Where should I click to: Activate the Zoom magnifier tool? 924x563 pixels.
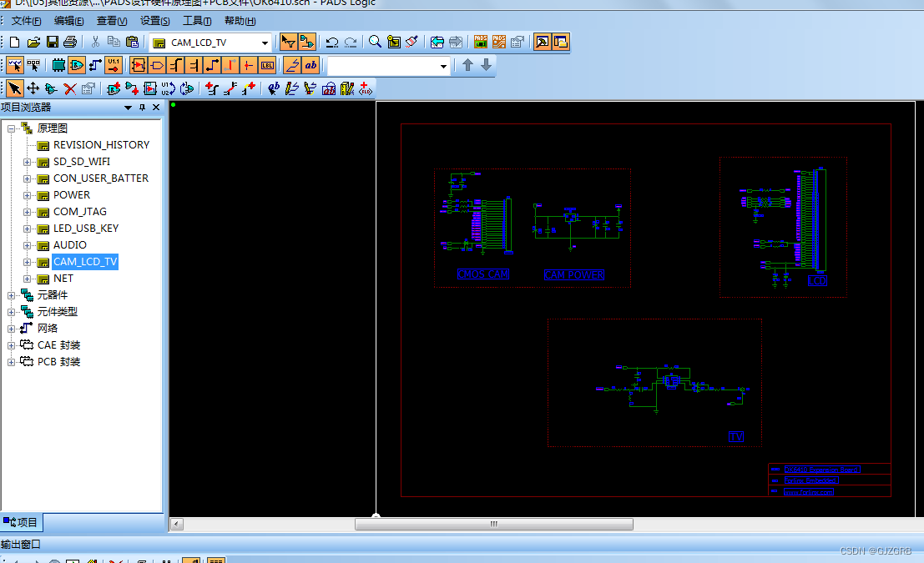pos(375,42)
